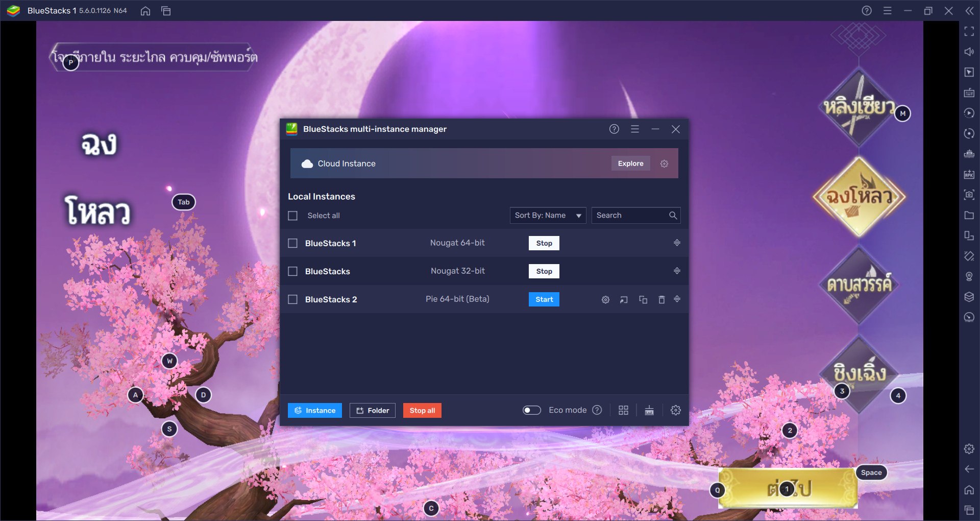
Task: Open home tab in BlueStacks title bar
Action: (x=145, y=11)
